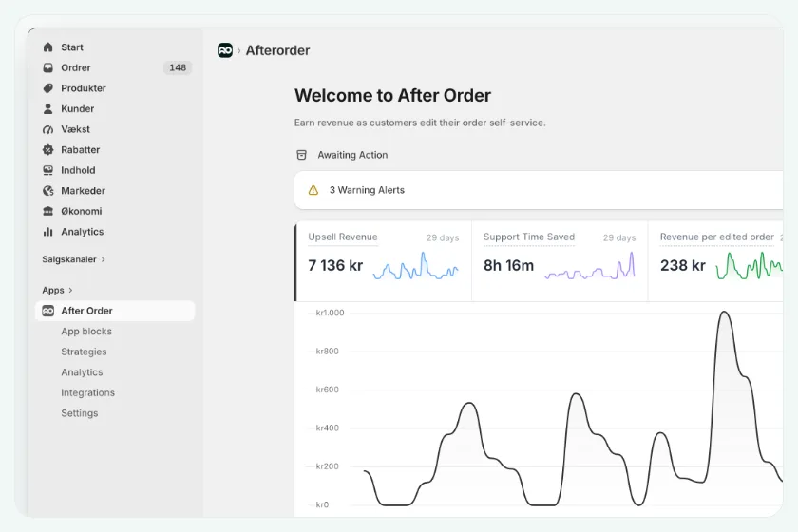Image resolution: width=798 pixels, height=532 pixels.
Task: Open Settings submenu
Action: 80,413
